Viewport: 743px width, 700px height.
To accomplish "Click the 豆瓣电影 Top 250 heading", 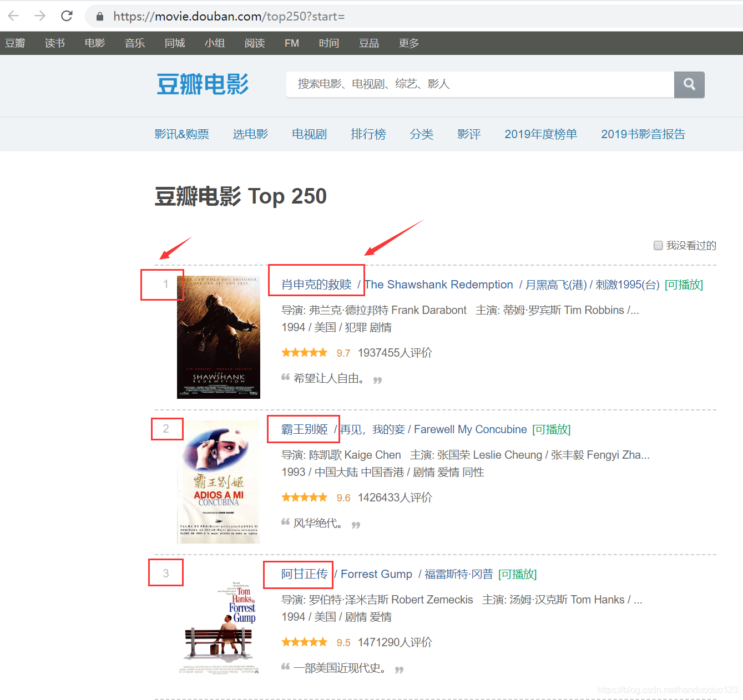I will coord(241,196).
